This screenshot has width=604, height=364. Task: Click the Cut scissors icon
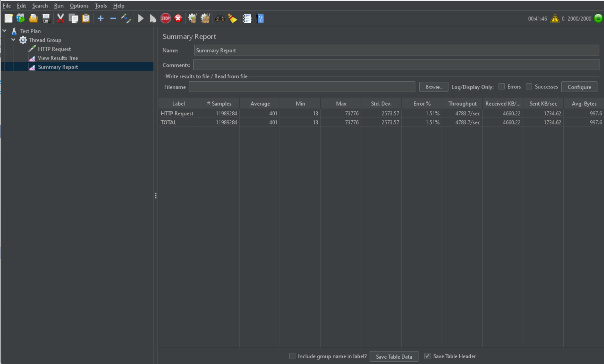pyautogui.click(x=61, y=18)
